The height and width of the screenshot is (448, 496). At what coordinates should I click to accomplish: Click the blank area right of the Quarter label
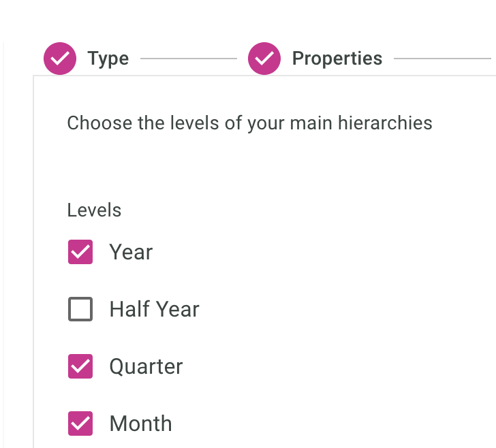[341, 367]
